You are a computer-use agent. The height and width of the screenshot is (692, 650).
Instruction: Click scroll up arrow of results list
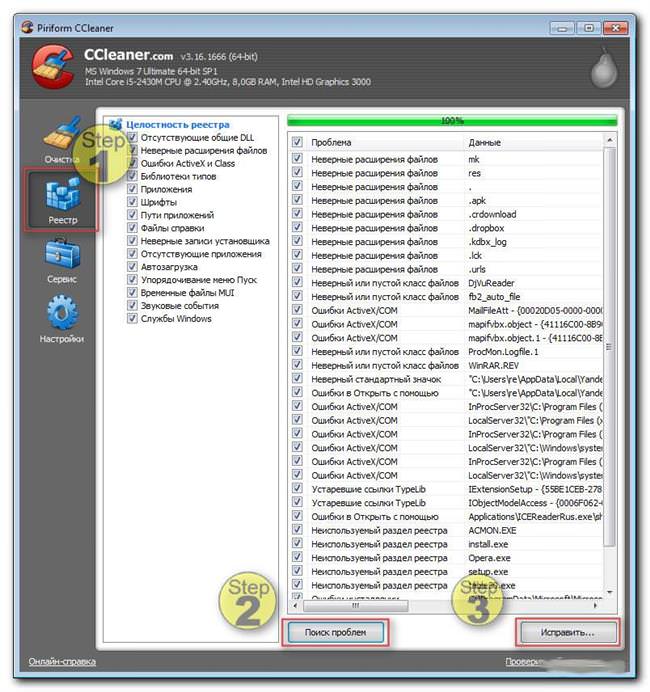pos(609,140)
